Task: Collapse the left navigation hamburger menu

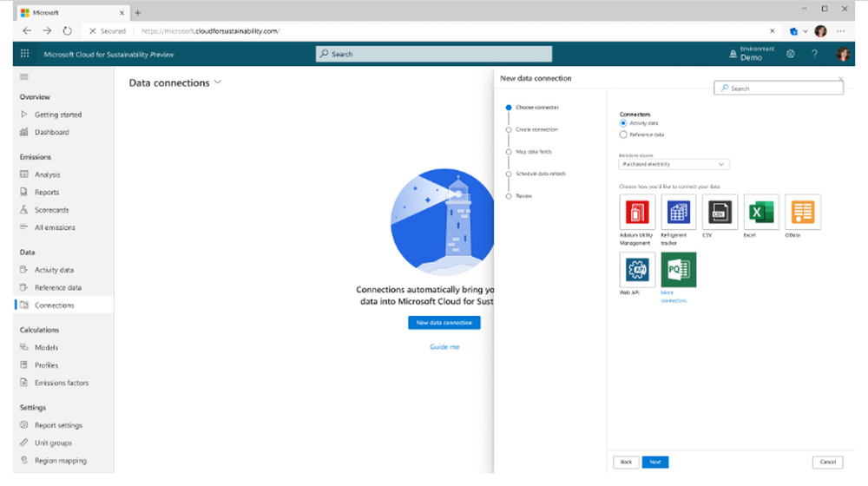Action: click(23, 77)
